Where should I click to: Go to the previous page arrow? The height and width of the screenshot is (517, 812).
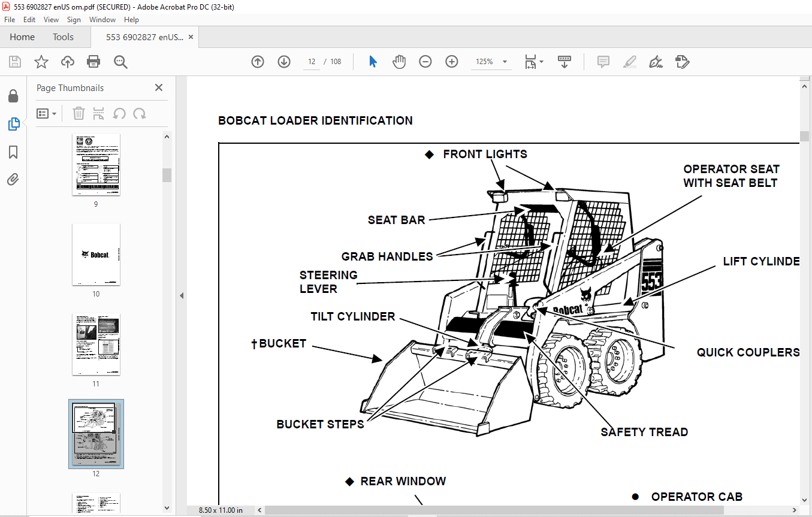258,62
